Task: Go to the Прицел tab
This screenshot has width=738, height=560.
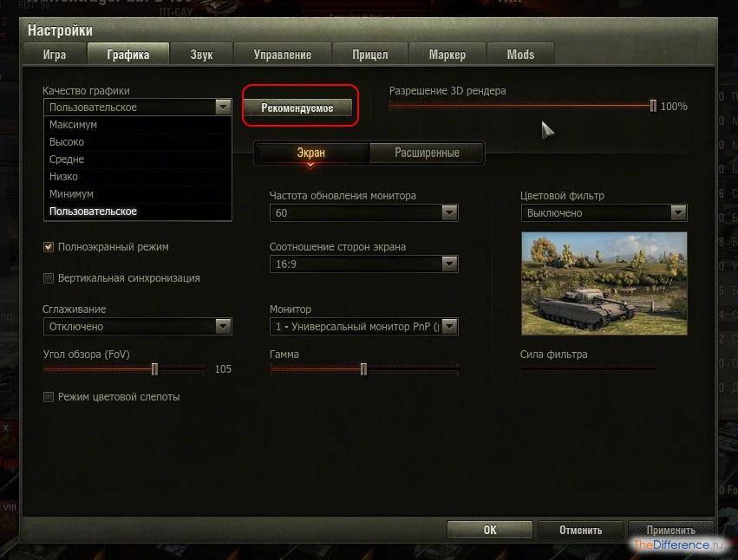Action: click(369, 55)
